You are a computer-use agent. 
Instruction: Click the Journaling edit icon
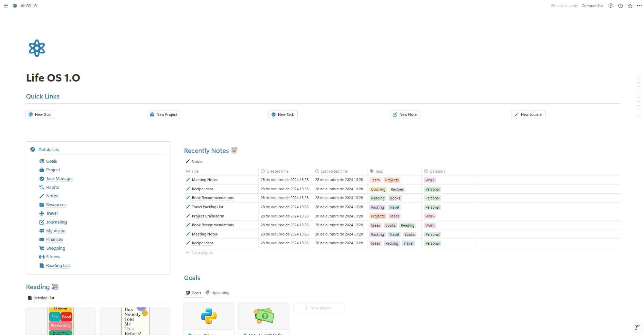(42, 222)
